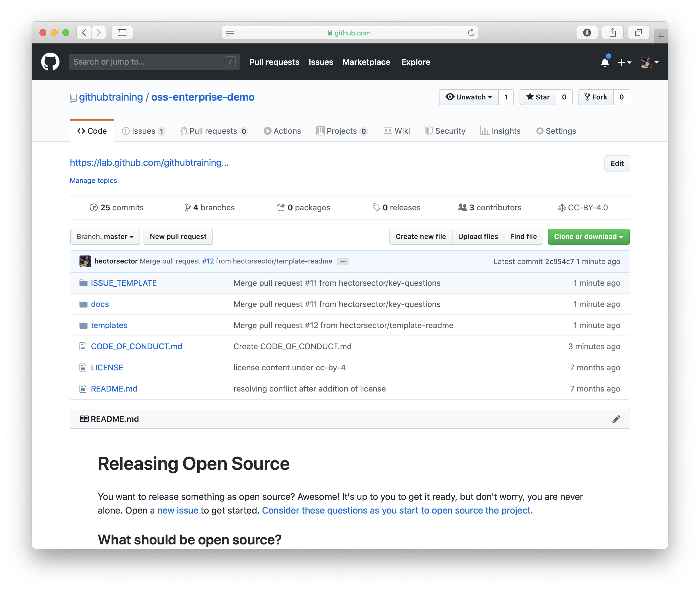View 25 commits

pyautogui.click(x=117, y=207)
